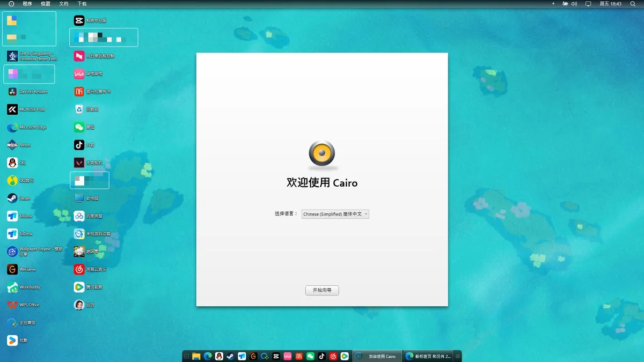Open the 腾讯视频 desktop shortcut

tap(89, 287)
